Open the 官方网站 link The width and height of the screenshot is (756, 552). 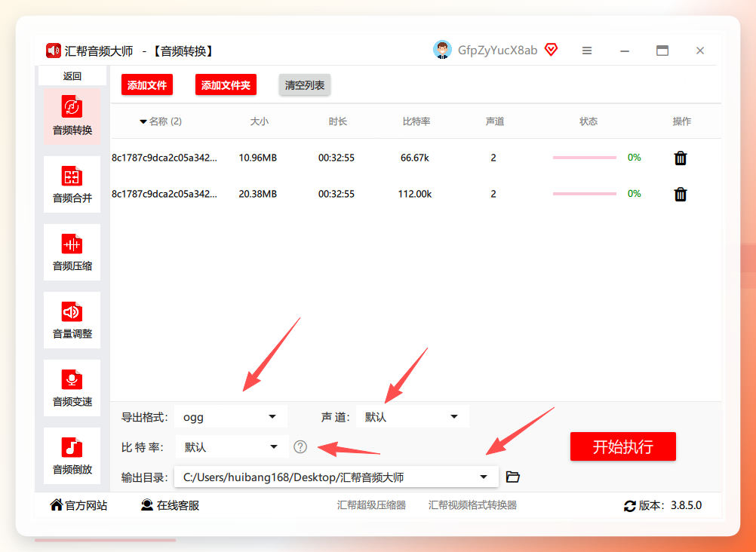pos(78,505)
